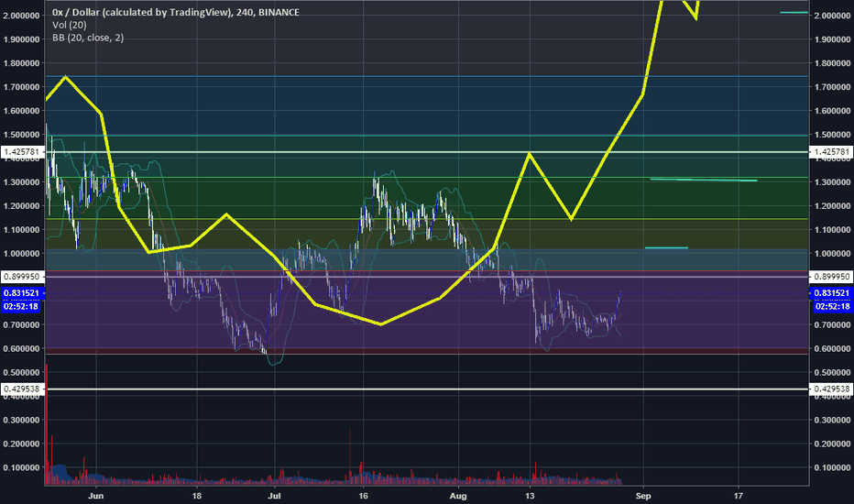Click the 1.000000 tick on left price axis

(x=21, y=253)
